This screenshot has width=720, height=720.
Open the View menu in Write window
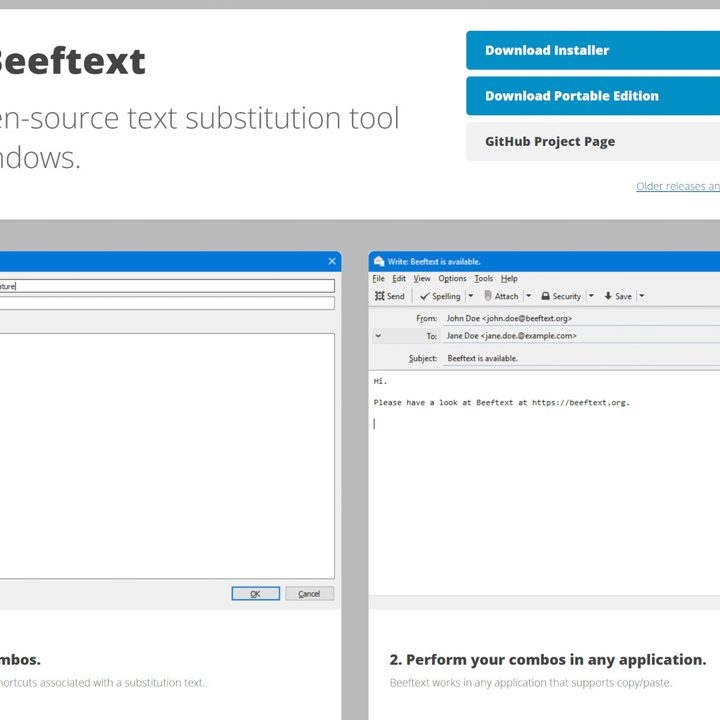tap(422, 278)
